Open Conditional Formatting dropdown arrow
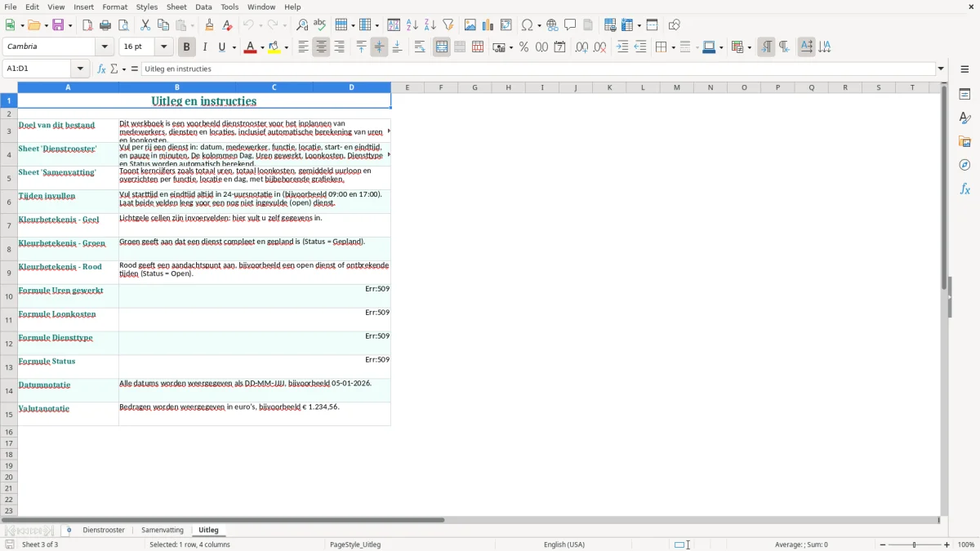Image resolution: width=980 pixels, height=551 pixels. [749, 47]
